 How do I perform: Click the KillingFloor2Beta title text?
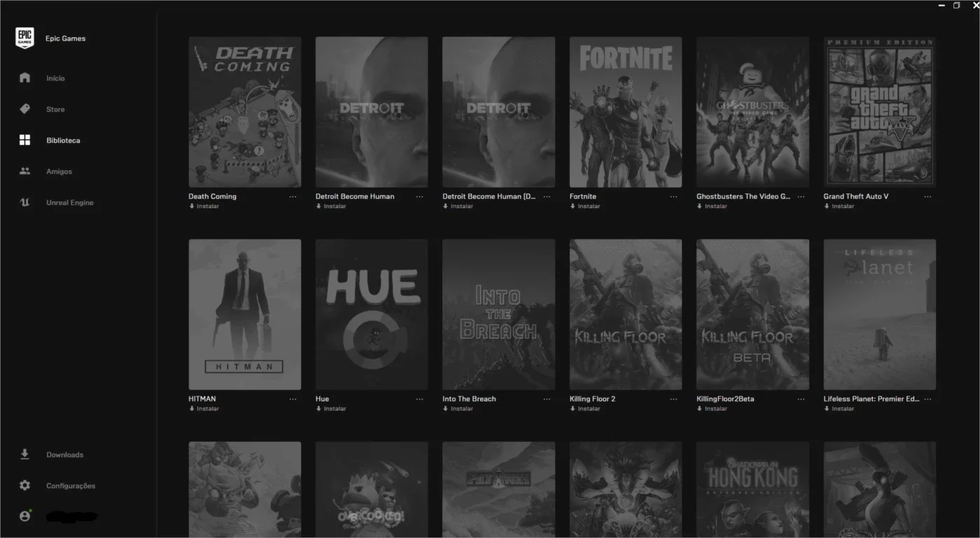[725, 399]
